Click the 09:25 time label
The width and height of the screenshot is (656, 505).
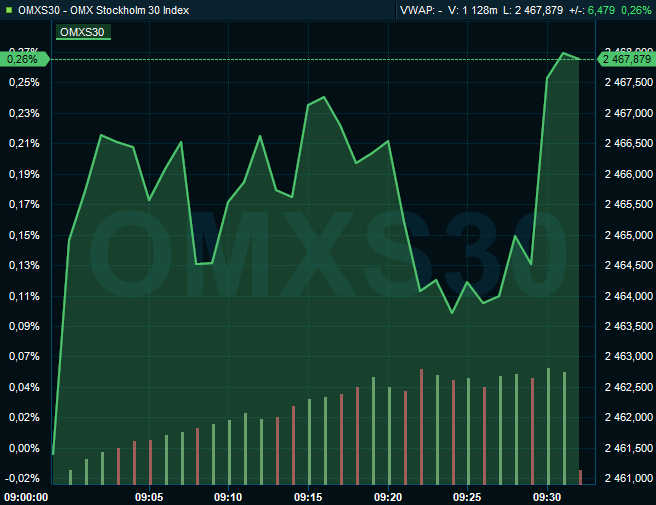467,497
